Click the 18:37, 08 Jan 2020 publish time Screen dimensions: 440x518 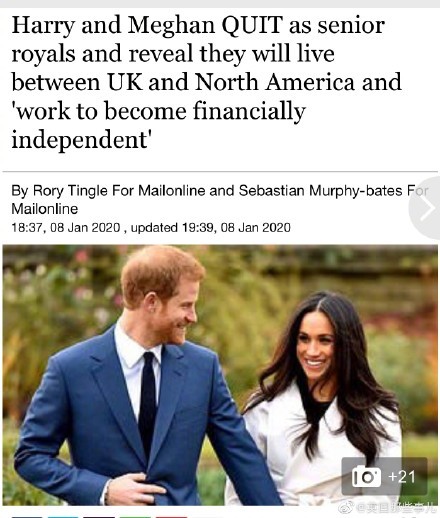click(x=66, y=228)
